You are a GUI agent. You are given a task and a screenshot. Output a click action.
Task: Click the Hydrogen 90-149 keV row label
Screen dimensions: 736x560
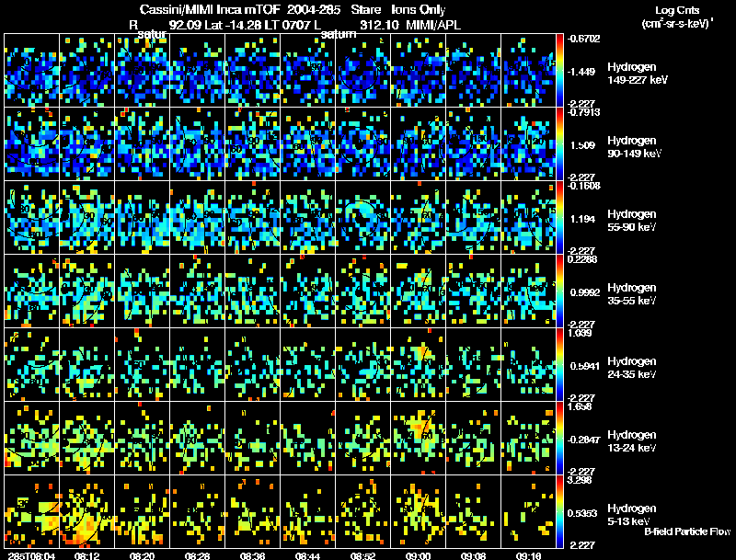(635, 147)
